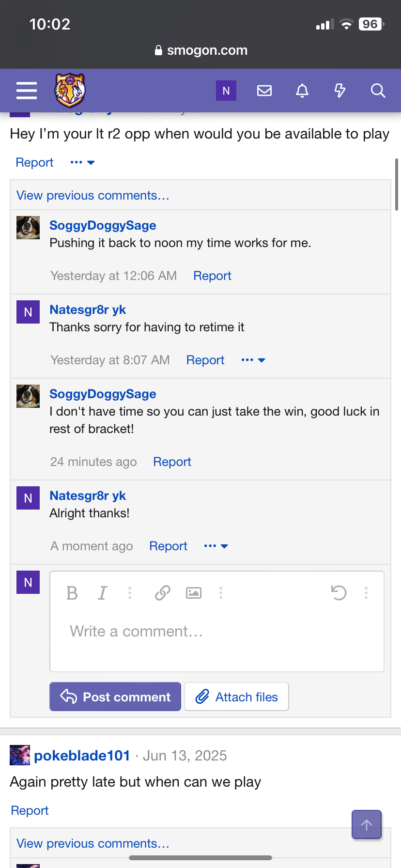Viewport: 401px width, 868px height.
Task: Expand more options on the 'Thanks sorry' comment
Action: [x=253, y=360]
